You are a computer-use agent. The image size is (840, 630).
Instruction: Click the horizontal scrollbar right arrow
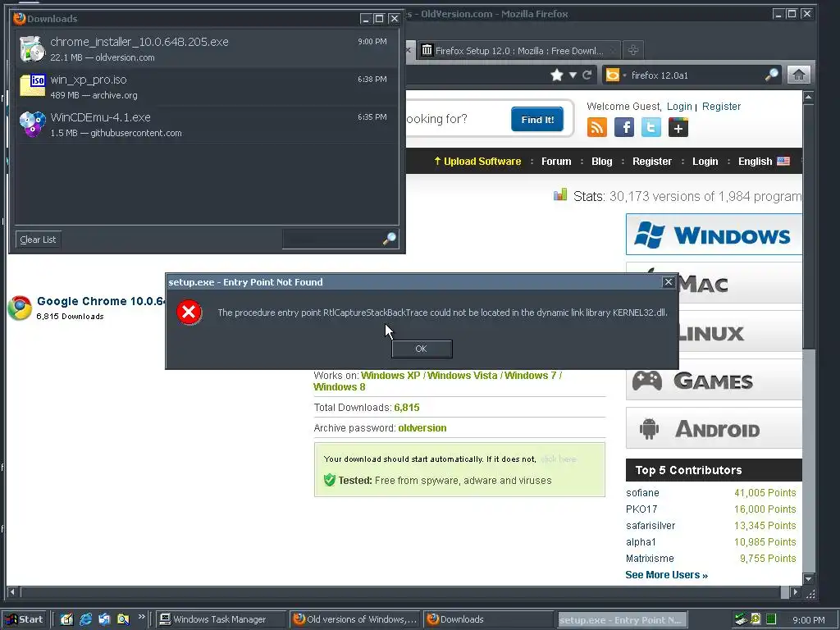coord(795,592)
